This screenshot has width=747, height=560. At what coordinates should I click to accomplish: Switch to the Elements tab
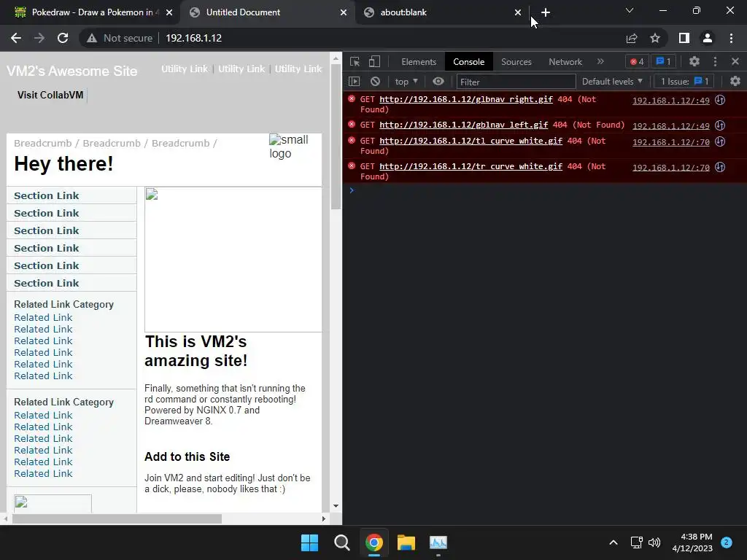tap(419, 62)
